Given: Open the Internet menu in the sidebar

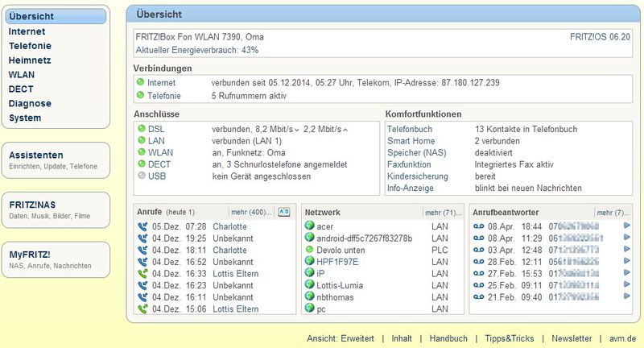Looking at the screenshot, I should [x=27, y=31].
